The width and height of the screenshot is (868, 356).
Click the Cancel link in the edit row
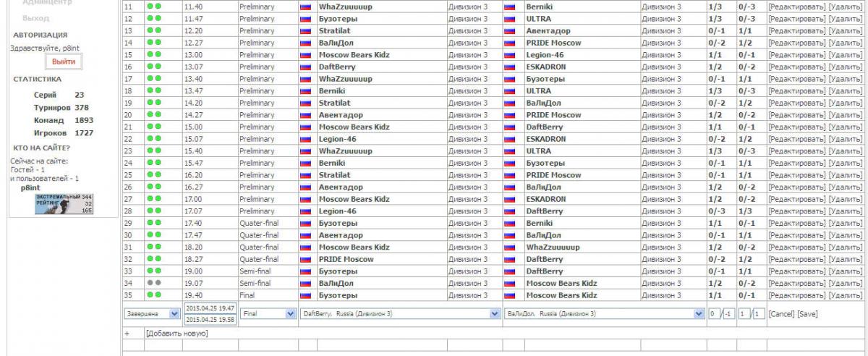[780, 314]
